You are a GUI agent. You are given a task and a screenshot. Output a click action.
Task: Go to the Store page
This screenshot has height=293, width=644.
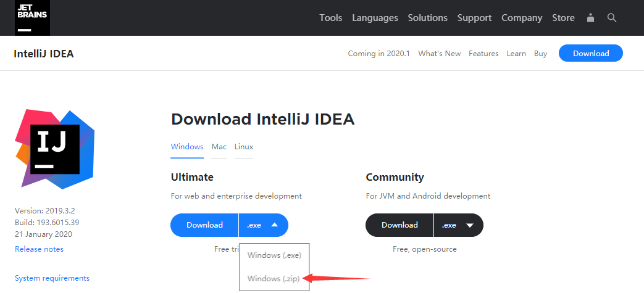click(x=563, y=18)
